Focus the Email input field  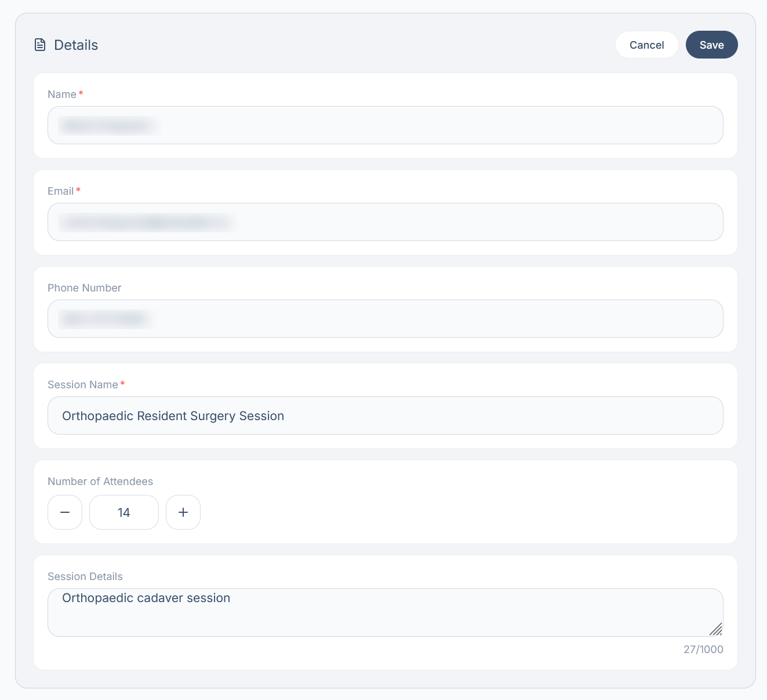pos(386,222)
